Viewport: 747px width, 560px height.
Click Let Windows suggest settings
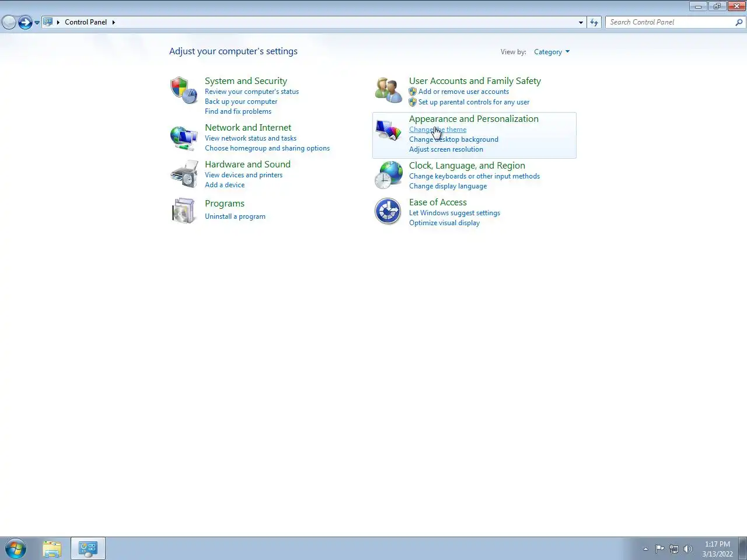point(455,213)
